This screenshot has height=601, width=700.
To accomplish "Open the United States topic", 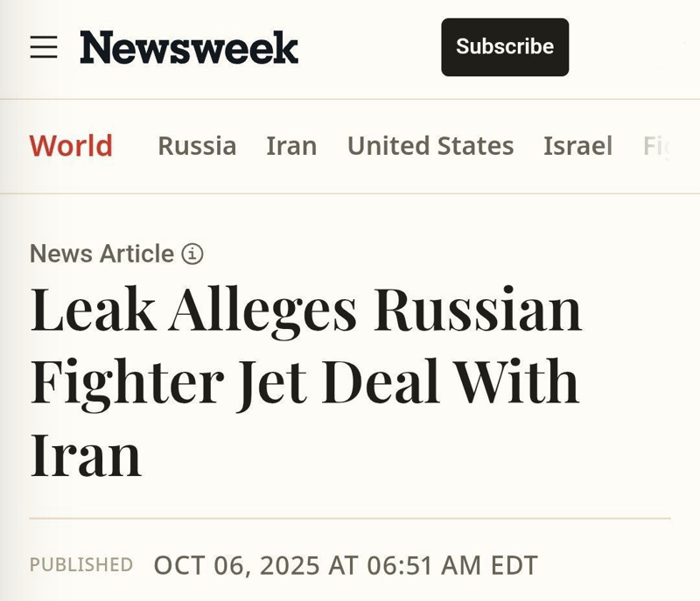I will pos(430,145).
